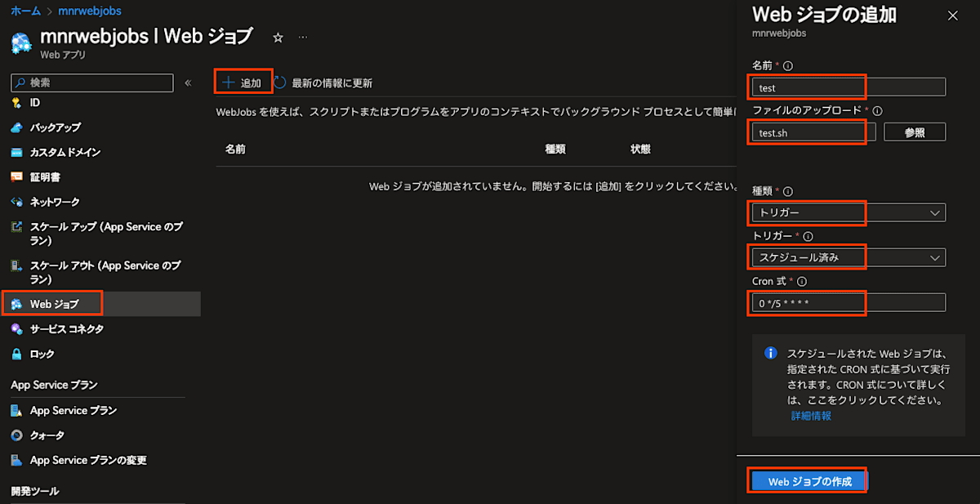Image resolution: width=980 pixels, height=504 pixels.
Task: Click the 名前 column header
Action: (x=235, y=149)
